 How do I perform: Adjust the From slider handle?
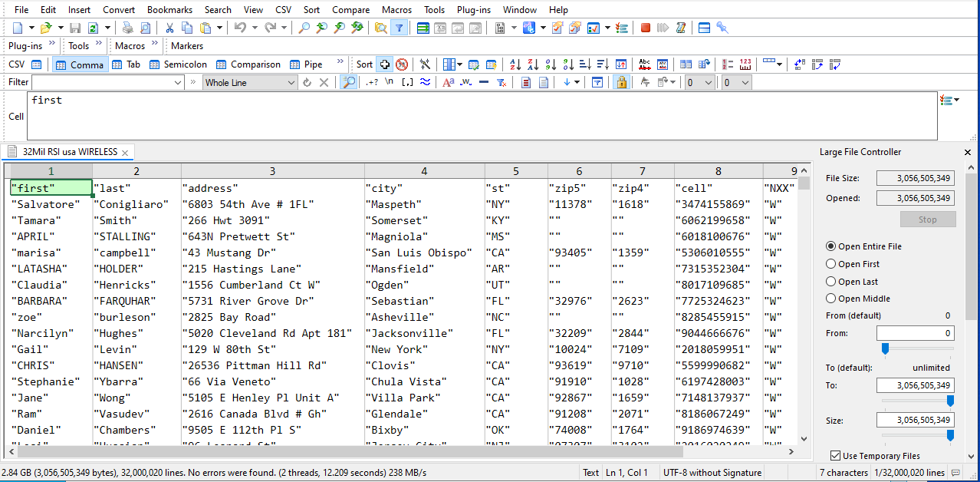coord(884,349)
